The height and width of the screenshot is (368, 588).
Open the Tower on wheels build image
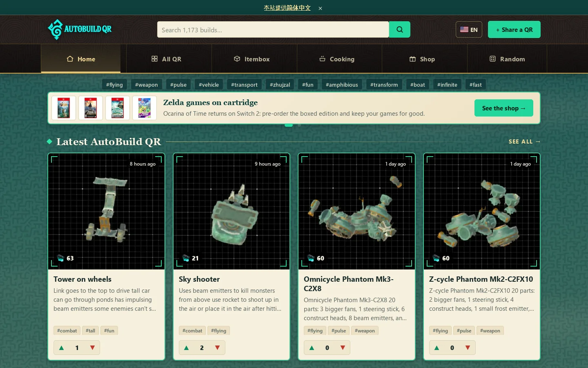pyautogui.click(x=107, y=211)
